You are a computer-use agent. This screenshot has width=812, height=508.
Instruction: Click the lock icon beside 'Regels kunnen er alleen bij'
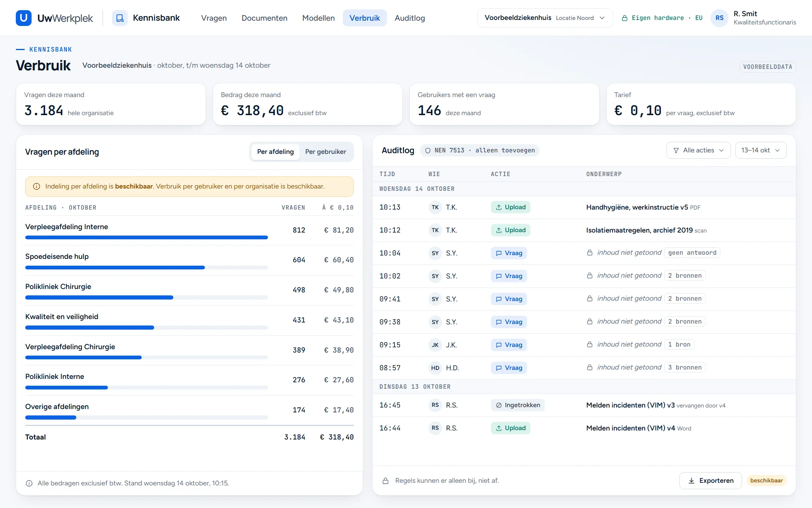coord(385,481)
